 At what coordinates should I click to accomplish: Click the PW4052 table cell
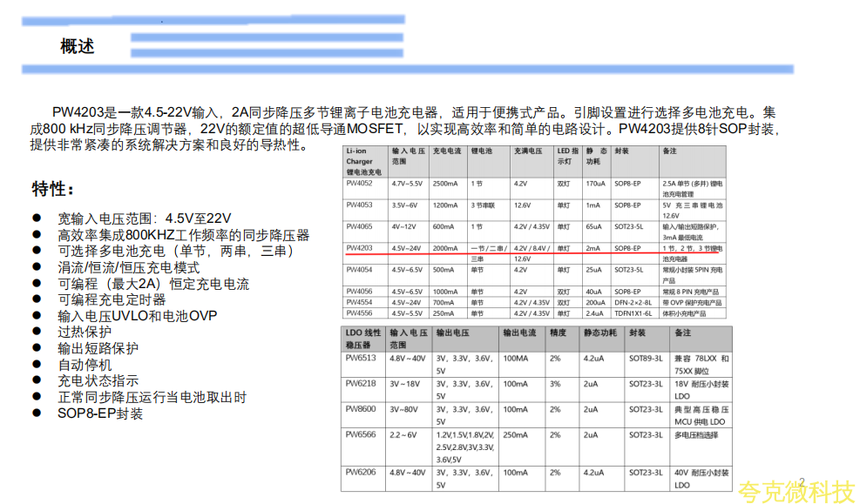(360, 184)
